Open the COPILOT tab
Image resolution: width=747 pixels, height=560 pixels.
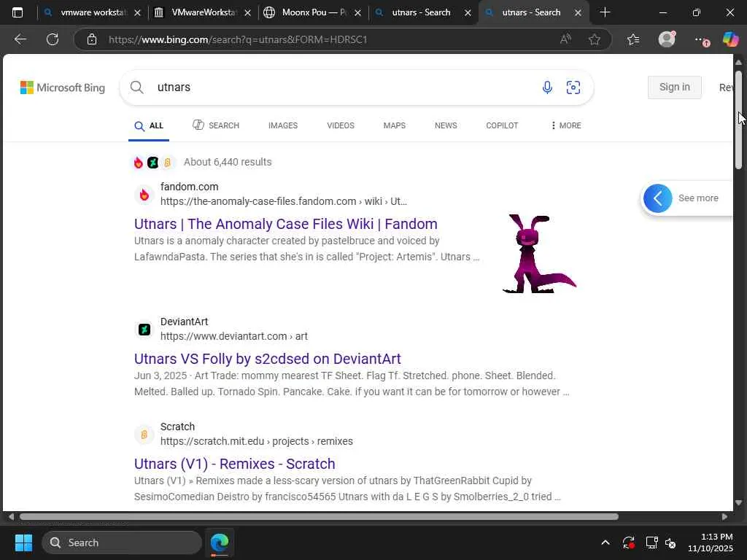pyautogui.click(x=502, y=125)
